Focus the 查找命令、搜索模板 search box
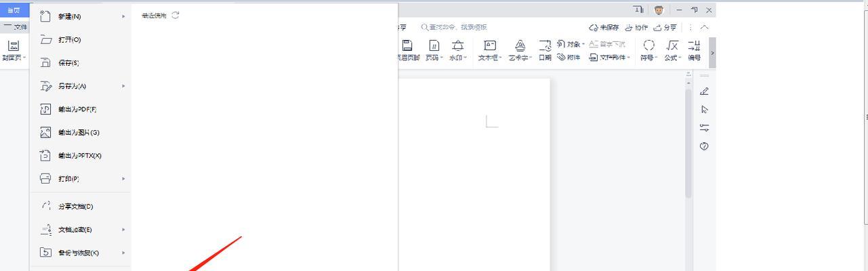Screen dimensions: 868x271 (x=454, y=27)
